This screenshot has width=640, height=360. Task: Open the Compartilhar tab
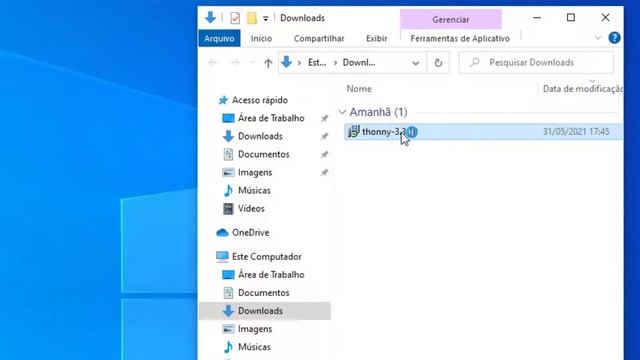tap(319, 38)
